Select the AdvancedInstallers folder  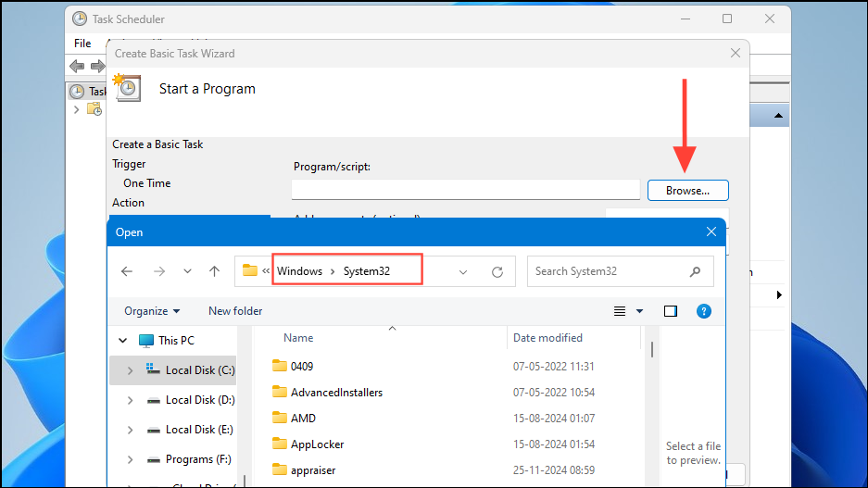click(336, 393)
